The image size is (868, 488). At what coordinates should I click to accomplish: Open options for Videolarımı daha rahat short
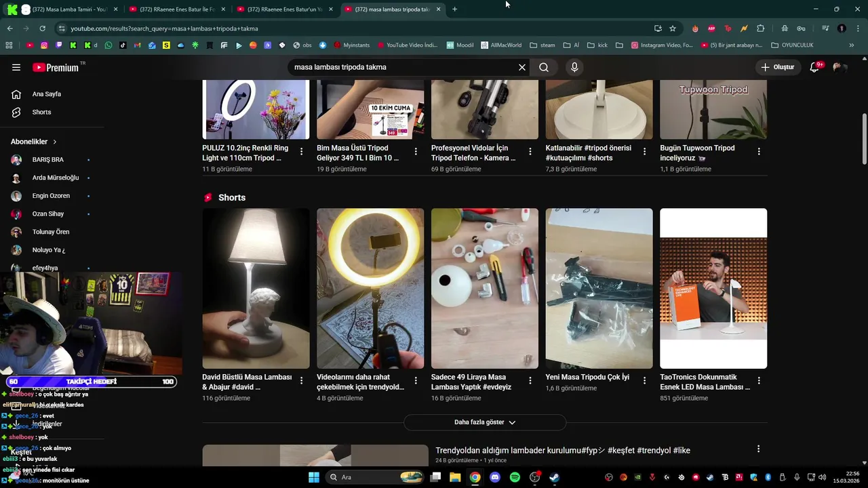pos(416,381)
